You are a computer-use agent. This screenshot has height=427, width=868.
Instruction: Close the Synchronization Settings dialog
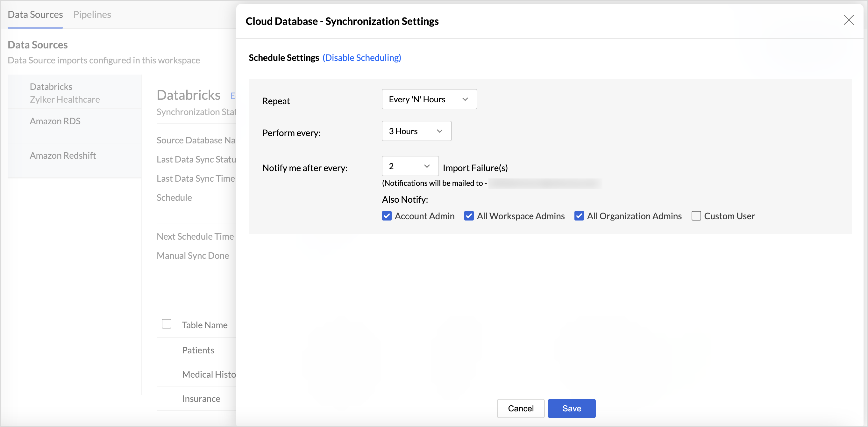(848, 20)
